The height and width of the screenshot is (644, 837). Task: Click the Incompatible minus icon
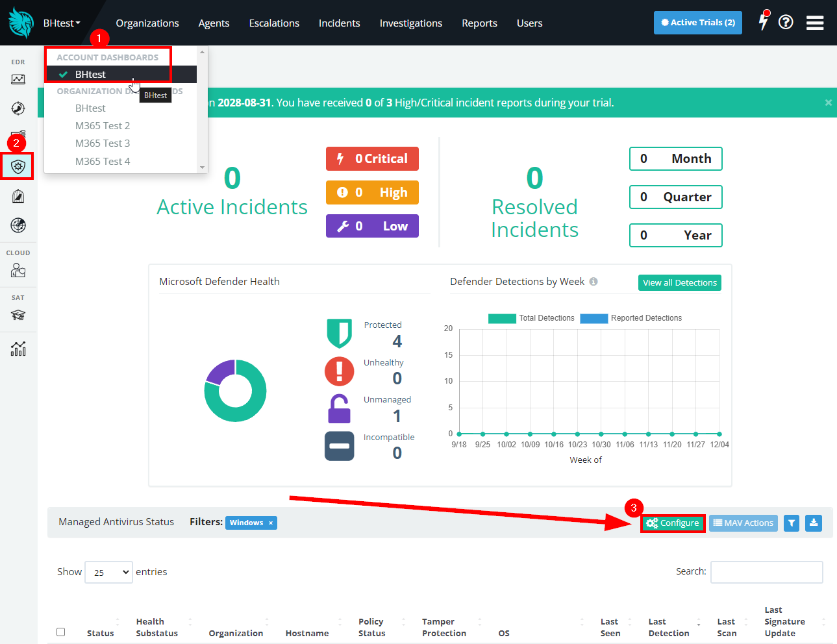[x=339, y=446]
